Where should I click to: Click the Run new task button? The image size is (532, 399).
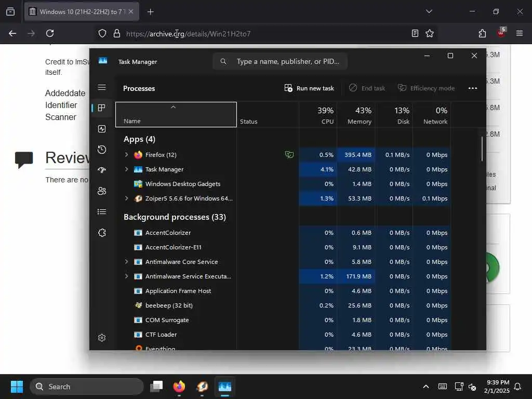tap(309, 88)
